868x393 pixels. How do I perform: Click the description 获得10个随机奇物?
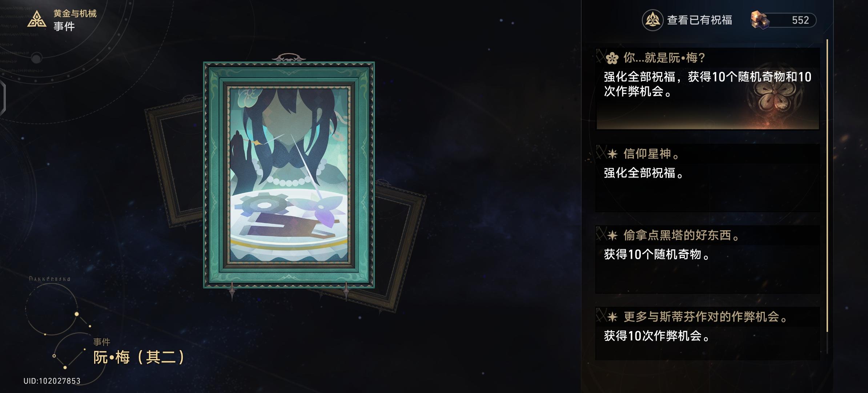(x=656, y=254)
